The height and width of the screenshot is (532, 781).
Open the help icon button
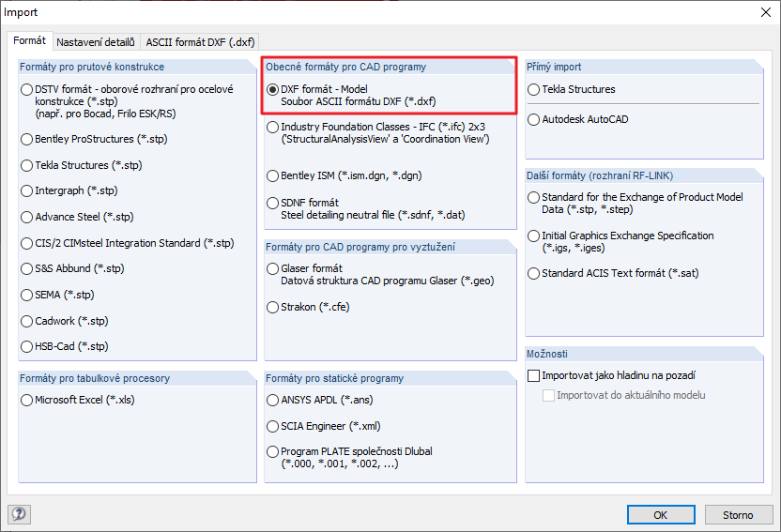pos(19,514)
